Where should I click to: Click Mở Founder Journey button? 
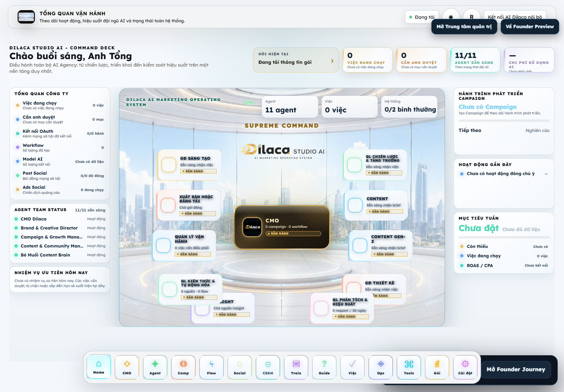516,369
